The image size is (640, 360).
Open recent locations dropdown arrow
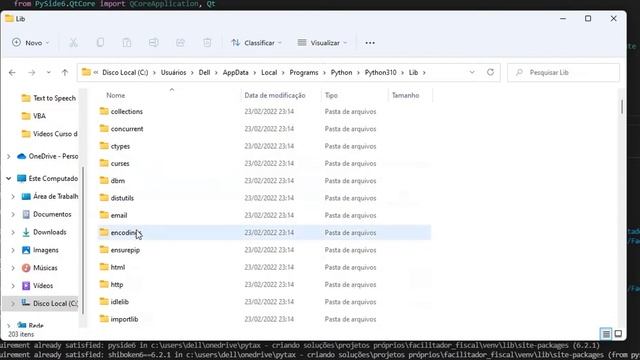pos(49,72)
